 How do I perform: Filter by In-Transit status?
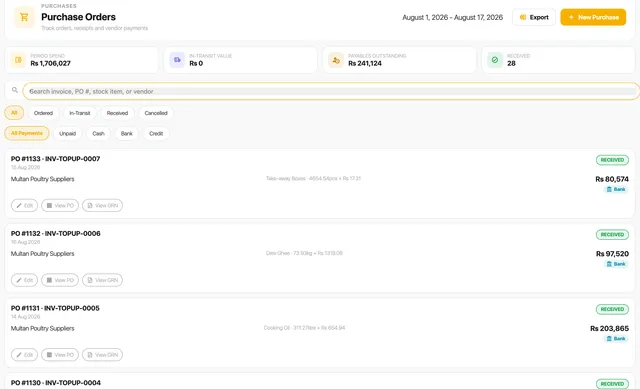(80, 113)
